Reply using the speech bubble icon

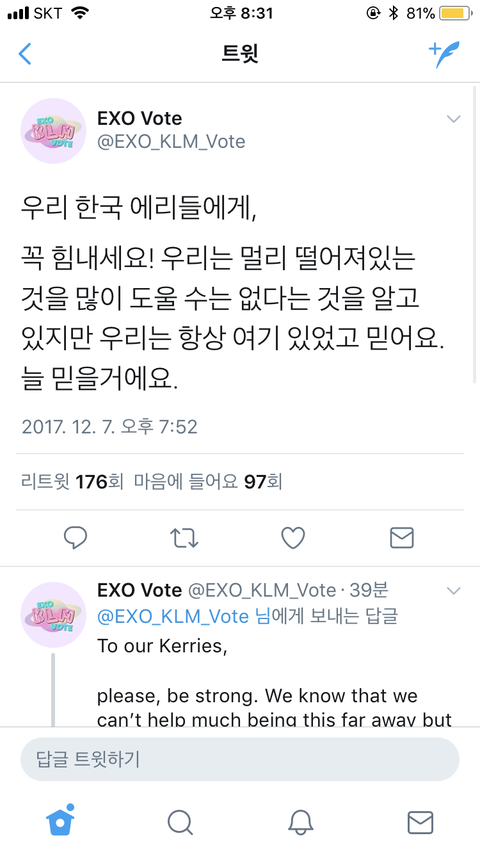coord(75,538)
